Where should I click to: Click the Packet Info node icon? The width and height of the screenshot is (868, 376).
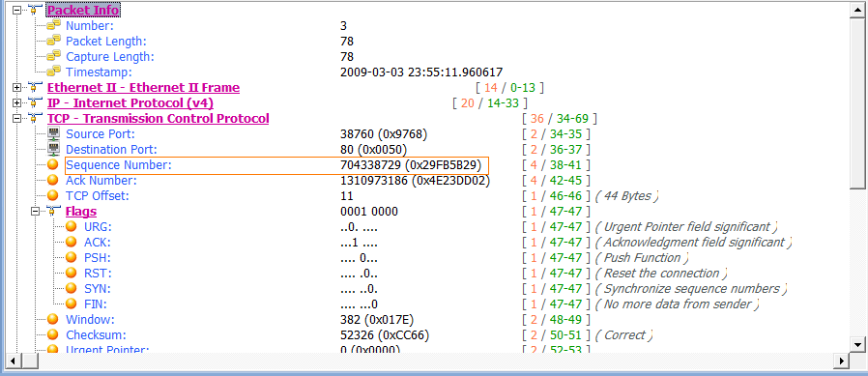(35, 10)
